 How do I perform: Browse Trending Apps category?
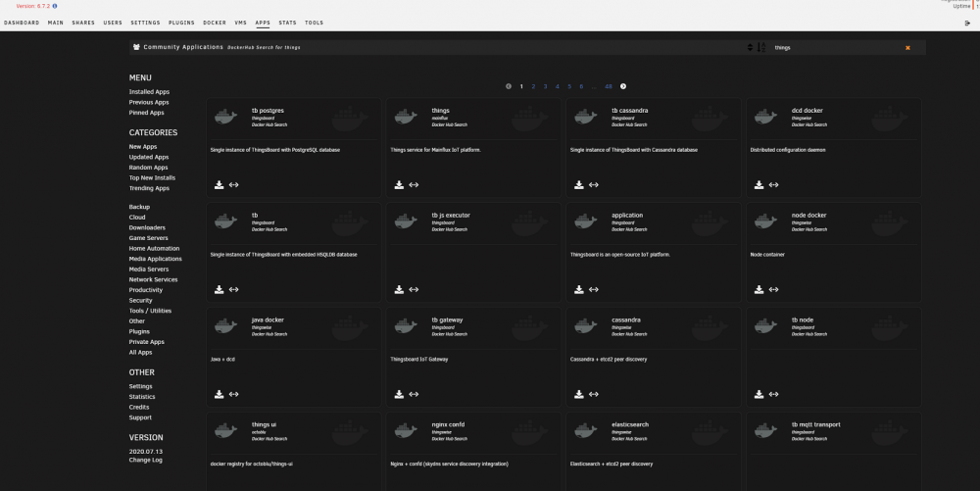149,188
